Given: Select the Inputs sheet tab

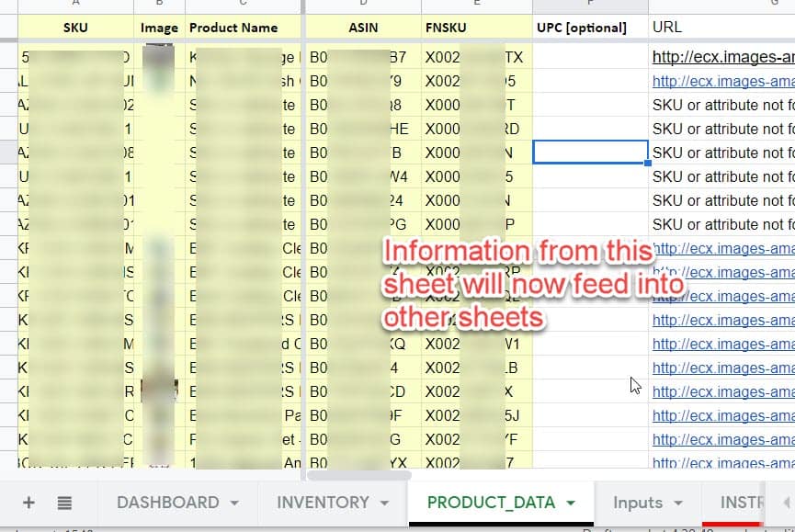Looking at the screenshot, I should [x=639, y=503].
